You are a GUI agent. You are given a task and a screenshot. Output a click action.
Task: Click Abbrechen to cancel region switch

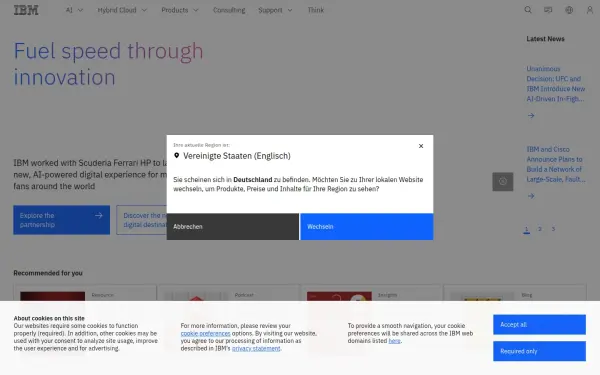(x=233, y=227)
